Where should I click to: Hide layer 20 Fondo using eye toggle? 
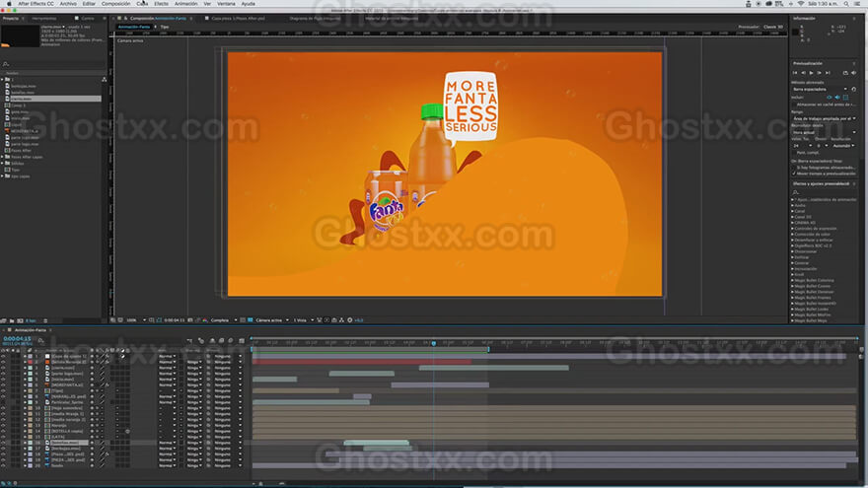(3, 465)
